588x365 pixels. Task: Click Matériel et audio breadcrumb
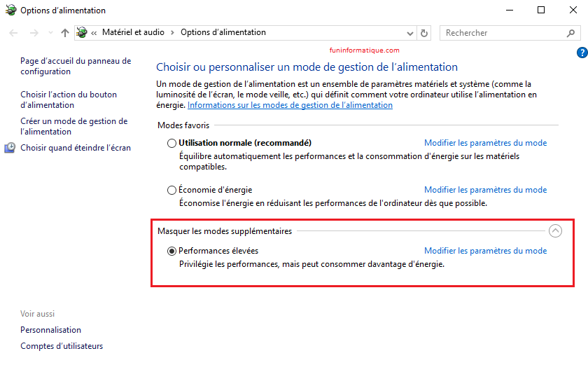click(133, 32)
